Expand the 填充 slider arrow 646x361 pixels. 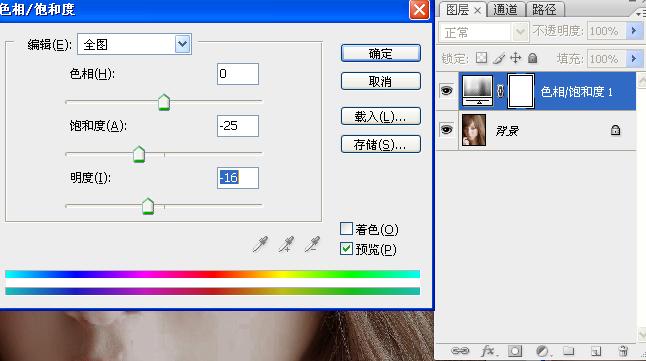tap(634, 59)
